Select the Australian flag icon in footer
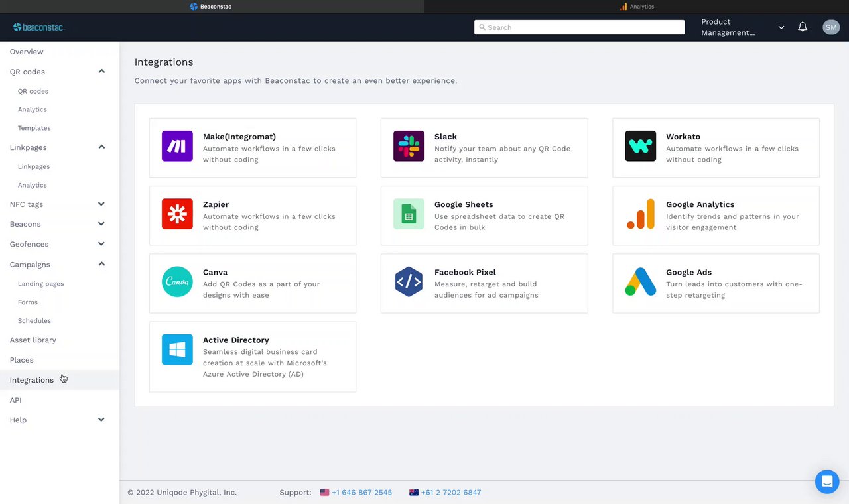This screenshot has width=849, height=504. click(414, 493)
